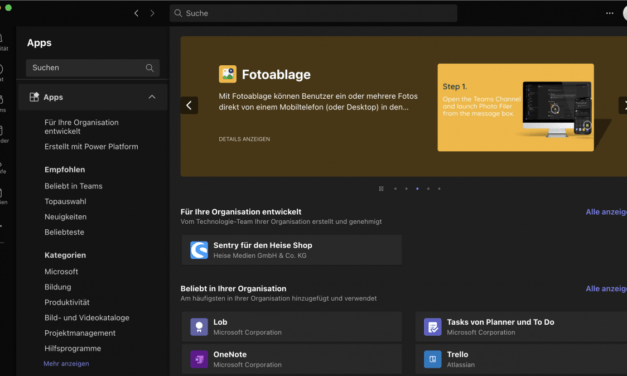Jump to the fifth carousel dot
This screenshot has width=627, height=376.
click(439, 189)
